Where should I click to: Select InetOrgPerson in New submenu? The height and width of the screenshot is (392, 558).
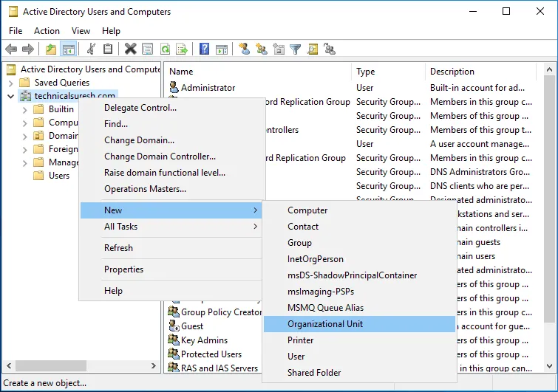(359, 259)
